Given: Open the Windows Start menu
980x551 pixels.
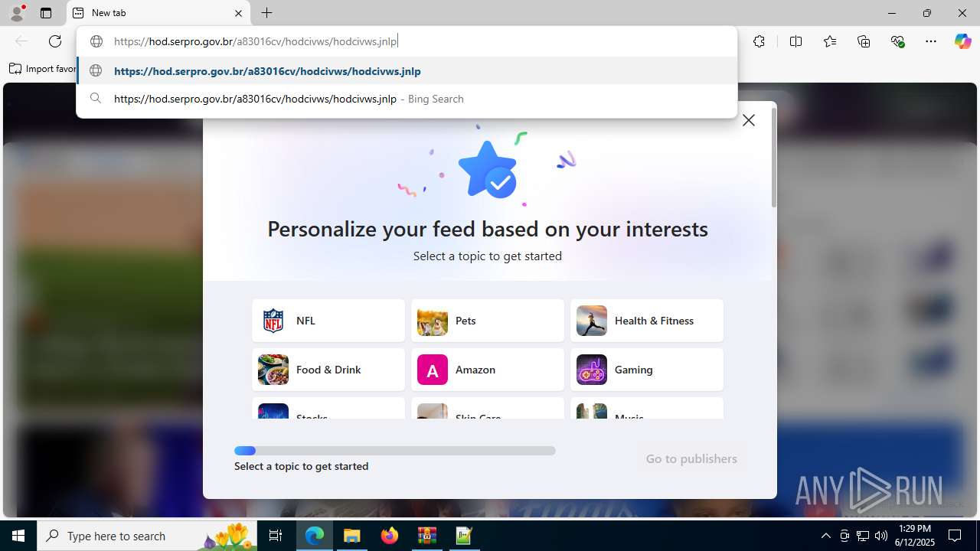Looking at the screenshot, I should (x=18, y=536).
